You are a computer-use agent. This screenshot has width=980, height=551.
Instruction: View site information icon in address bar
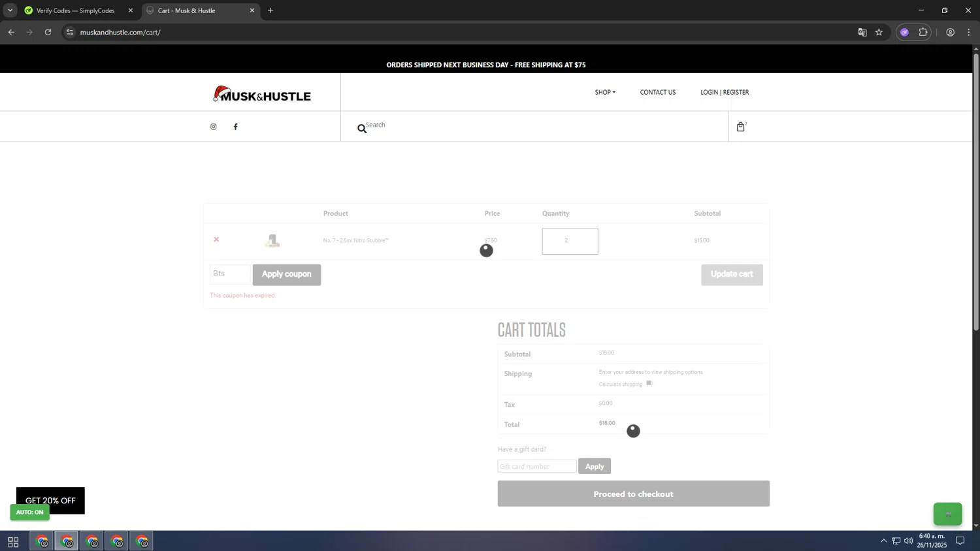pos(70,32)
